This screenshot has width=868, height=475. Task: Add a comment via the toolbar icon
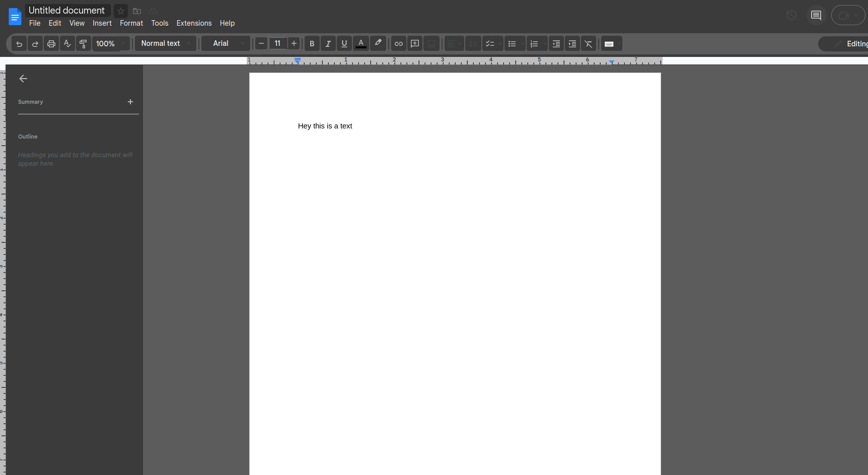coord(414,43)
